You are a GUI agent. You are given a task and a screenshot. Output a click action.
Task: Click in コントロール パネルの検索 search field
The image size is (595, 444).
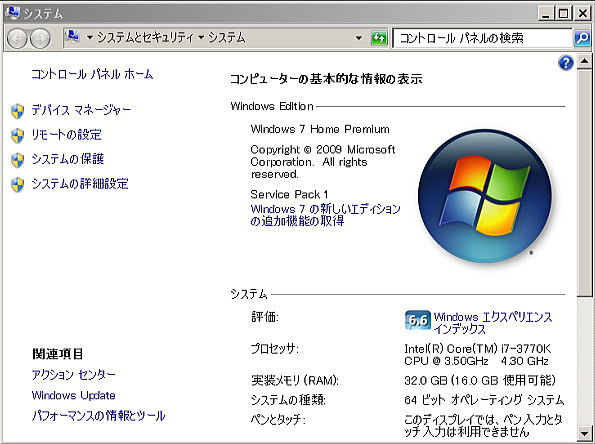[482, 38]
